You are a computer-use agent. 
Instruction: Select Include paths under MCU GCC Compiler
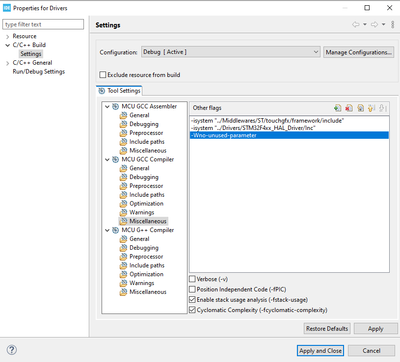point(147,195)
